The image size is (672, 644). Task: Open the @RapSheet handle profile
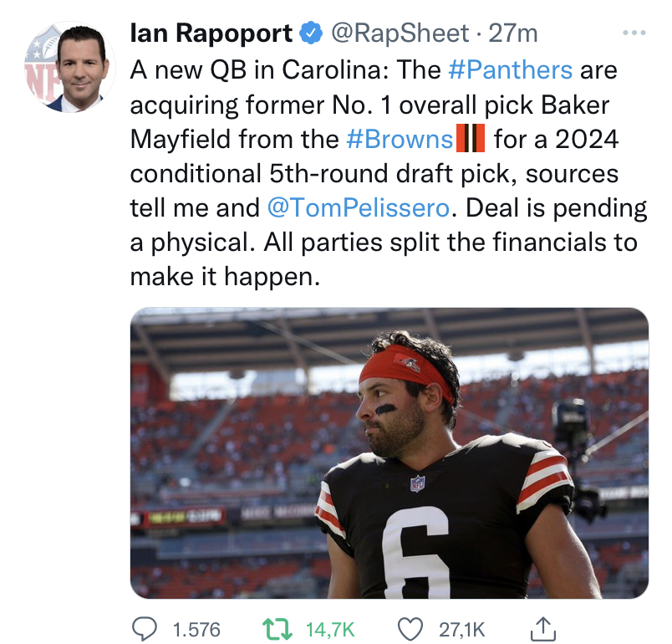400,33
